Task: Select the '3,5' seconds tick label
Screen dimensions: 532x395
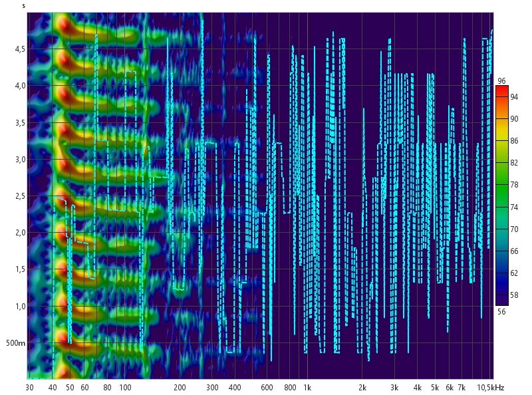Action: pyautogui.click(x=20, y=122)
